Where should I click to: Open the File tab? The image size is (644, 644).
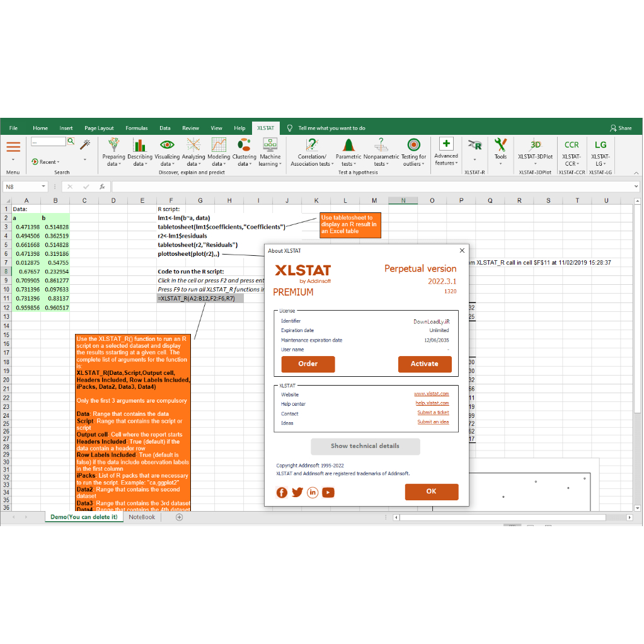[x=14, y=128]
